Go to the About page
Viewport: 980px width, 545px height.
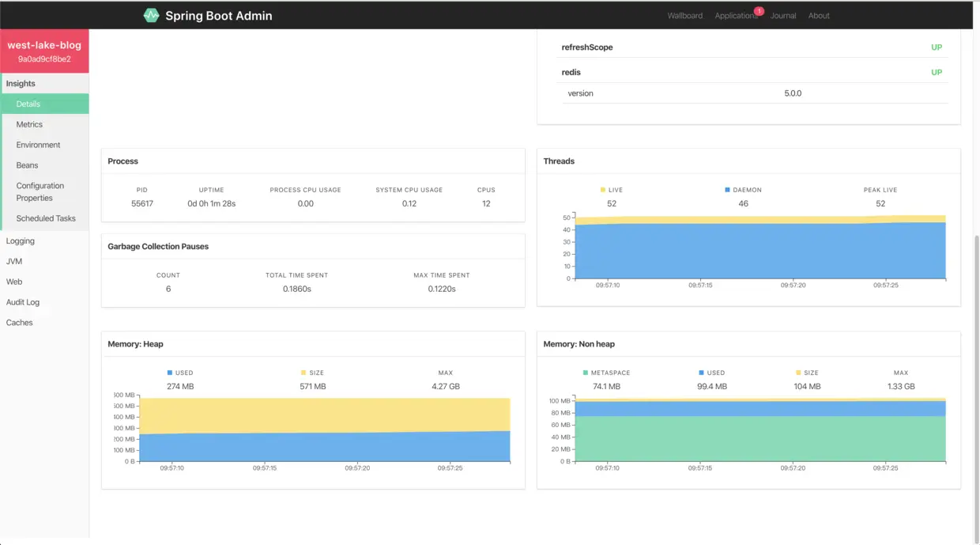[819, 16]
